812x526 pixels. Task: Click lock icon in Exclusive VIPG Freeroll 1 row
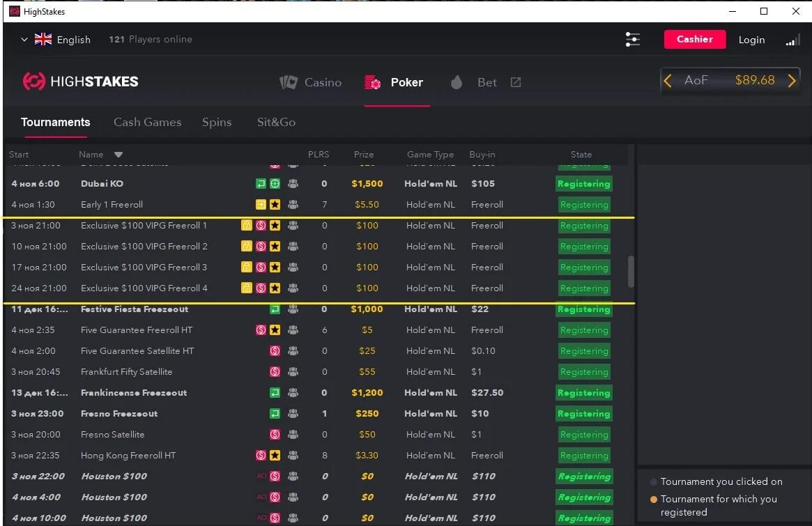tap(247, 225)
